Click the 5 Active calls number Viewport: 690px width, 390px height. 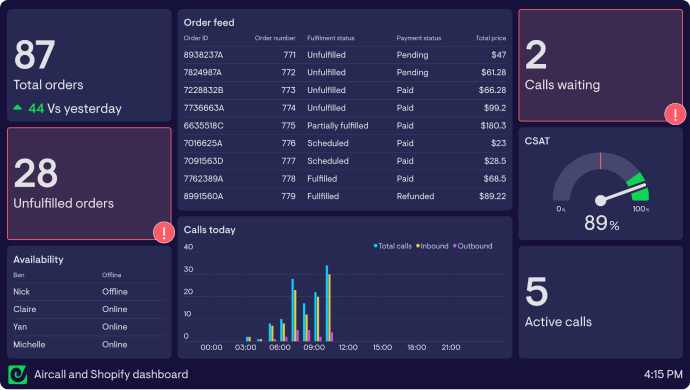536,291
